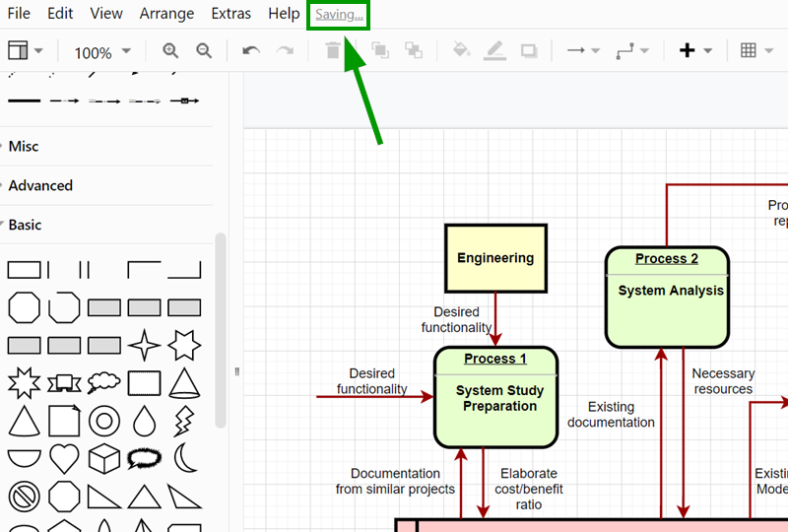
Task: Click the Zoom In magnifier icon
Action: pyautogui.click(x=170, y=50)
